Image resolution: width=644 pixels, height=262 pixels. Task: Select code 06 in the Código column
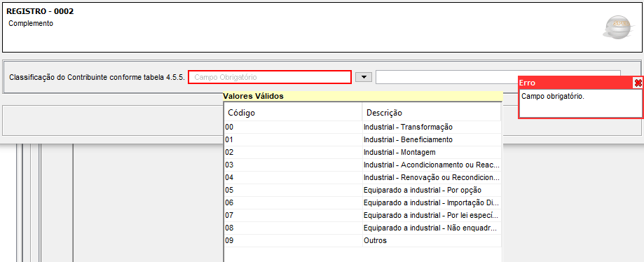[x=293, y=203]
